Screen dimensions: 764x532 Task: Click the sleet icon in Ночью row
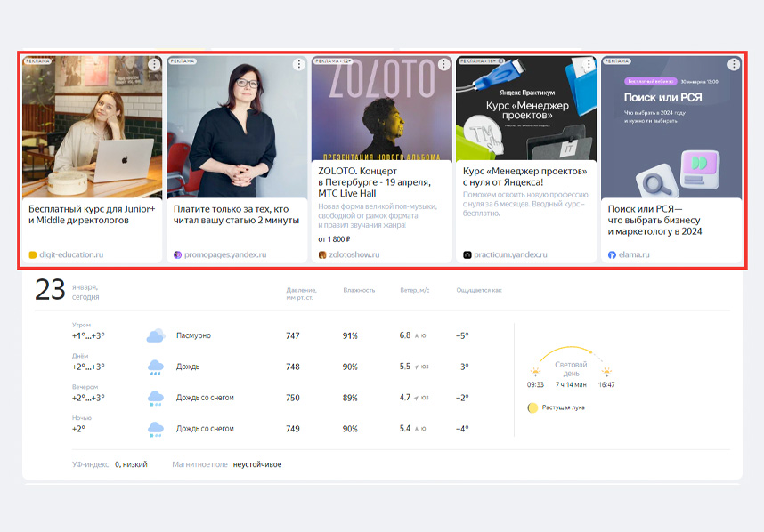(x=156, y=430)
